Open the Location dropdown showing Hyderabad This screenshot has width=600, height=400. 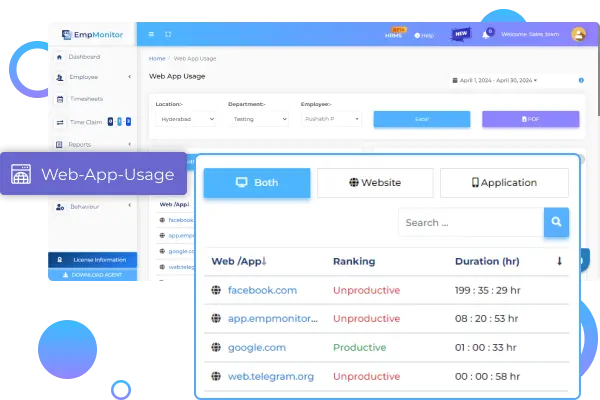pyautogui.click(x=186, y=119)
